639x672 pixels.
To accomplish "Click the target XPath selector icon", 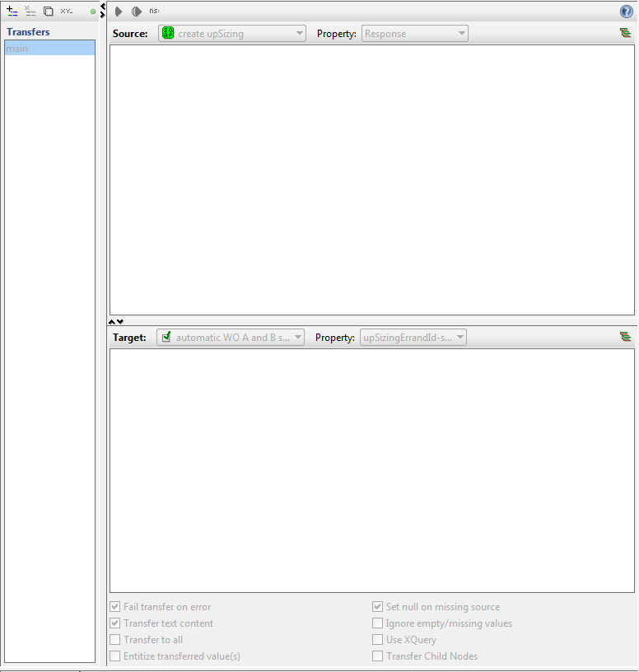I will tap(626, 337).
